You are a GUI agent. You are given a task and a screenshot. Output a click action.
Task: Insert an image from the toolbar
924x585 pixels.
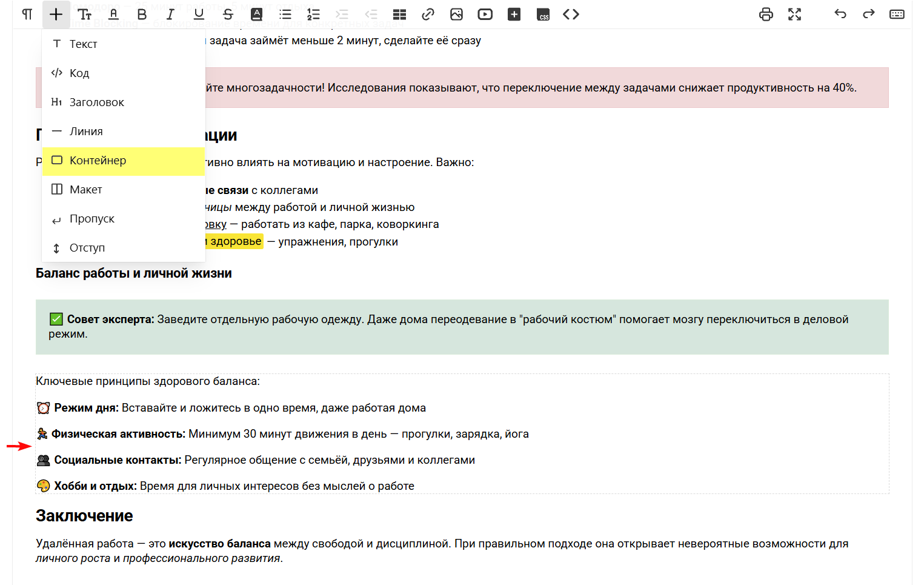pos(456,15)
